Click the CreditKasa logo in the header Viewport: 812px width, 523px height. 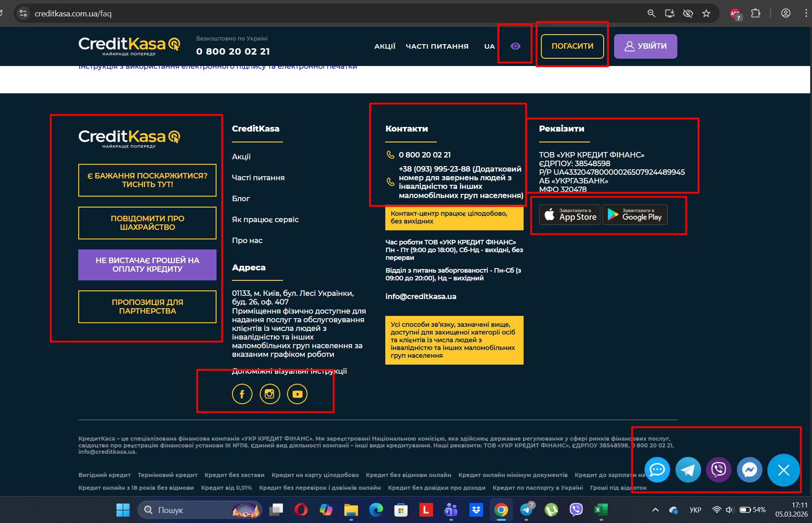click(129, 46)
